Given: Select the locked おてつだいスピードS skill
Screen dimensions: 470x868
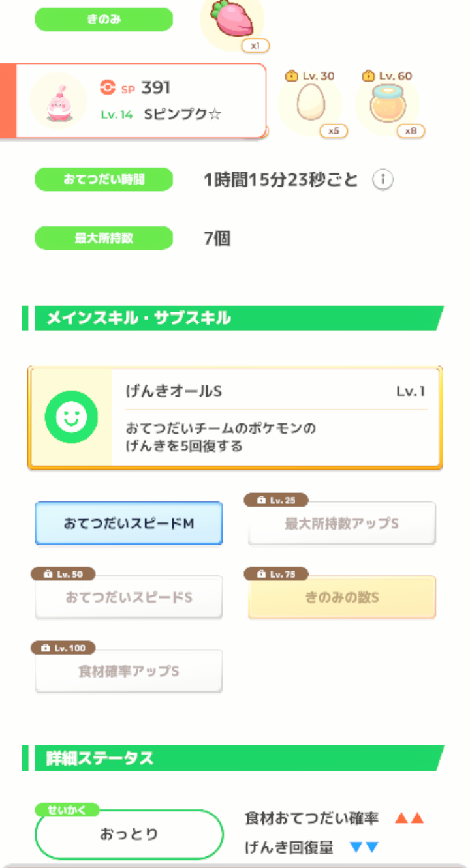Looking at the screenshot, I should click(129, 597).
